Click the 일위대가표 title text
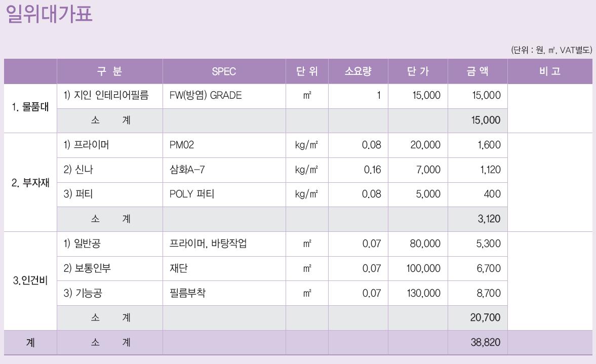 coord(49,14)
